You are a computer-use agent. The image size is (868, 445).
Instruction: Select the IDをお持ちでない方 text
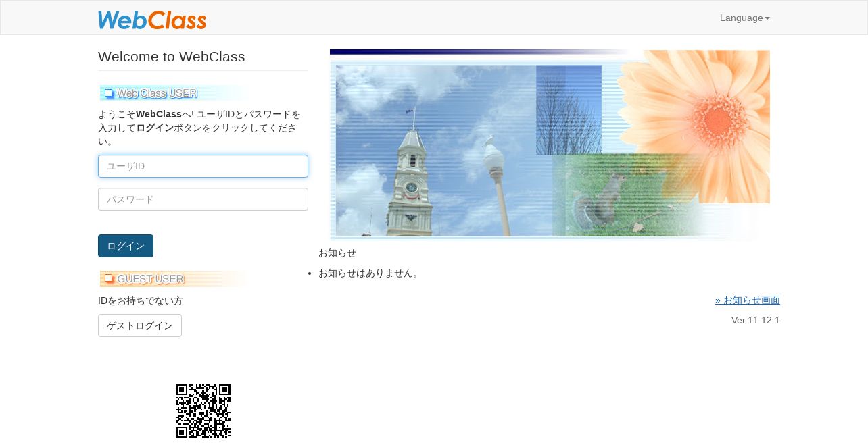141,300
